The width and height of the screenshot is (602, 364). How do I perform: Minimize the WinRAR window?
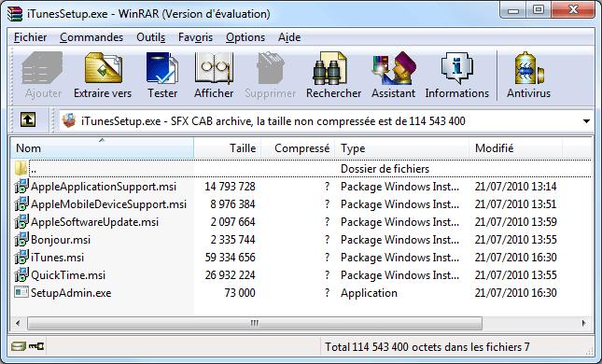[x=513, y=10]
